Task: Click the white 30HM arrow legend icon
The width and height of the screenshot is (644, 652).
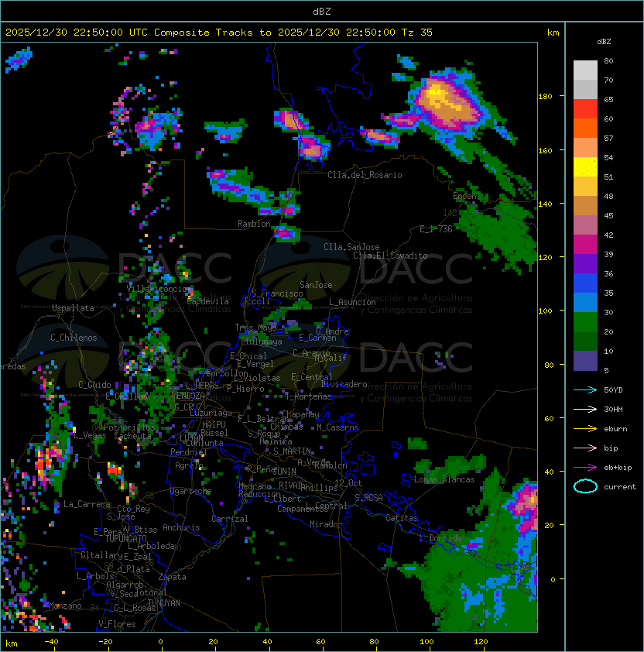Action: pyautogui.click(x=585, y=410)
